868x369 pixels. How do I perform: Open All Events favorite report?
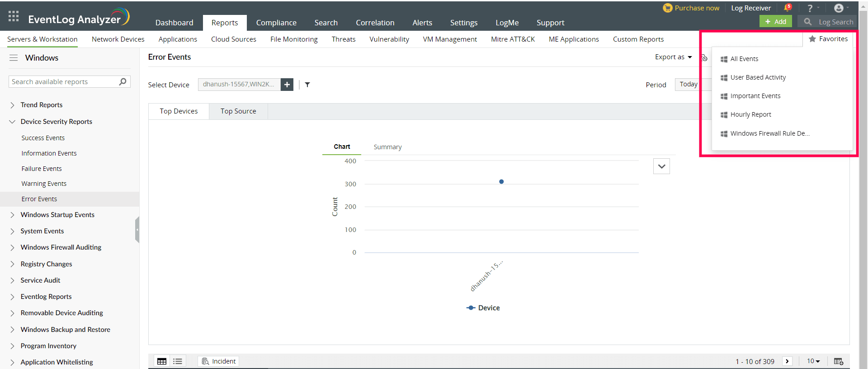[x=744, y=59]
